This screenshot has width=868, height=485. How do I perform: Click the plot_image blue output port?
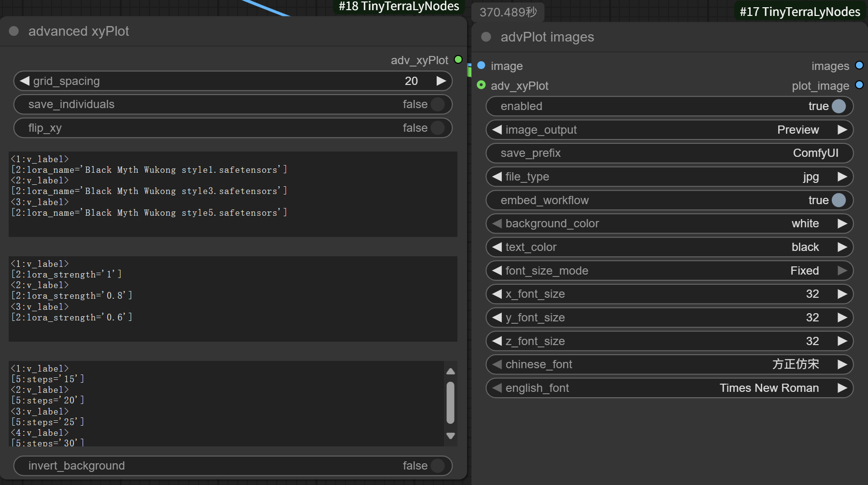point(859,85)
